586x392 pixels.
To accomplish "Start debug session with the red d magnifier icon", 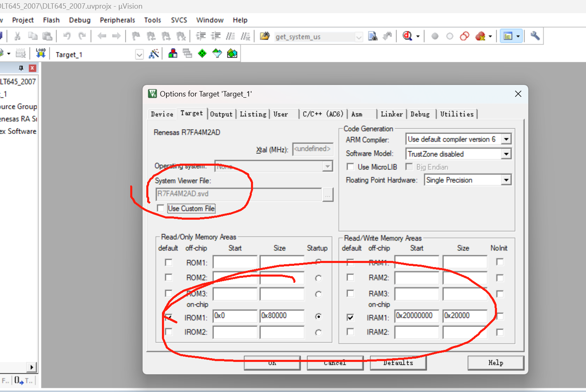I will point(407,36).
